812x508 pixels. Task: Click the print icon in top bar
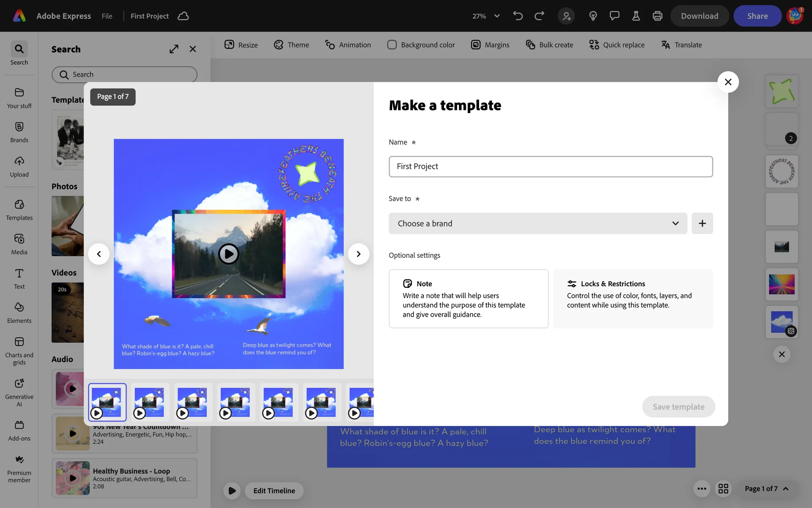click(x=657, y=16)
